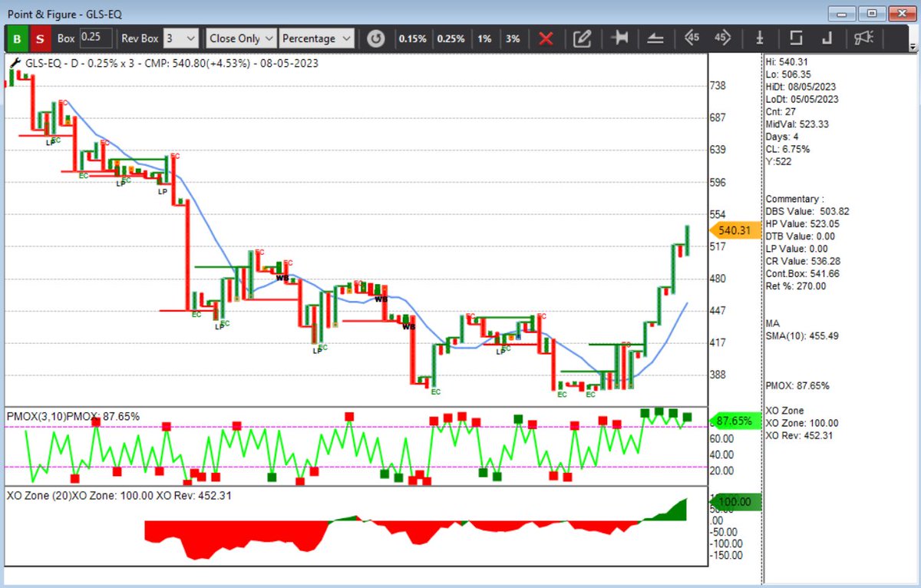The width and height of the screenshot is (921, 588).
Task: Open the chart annotation edit tool
Action: pos(583,38)
